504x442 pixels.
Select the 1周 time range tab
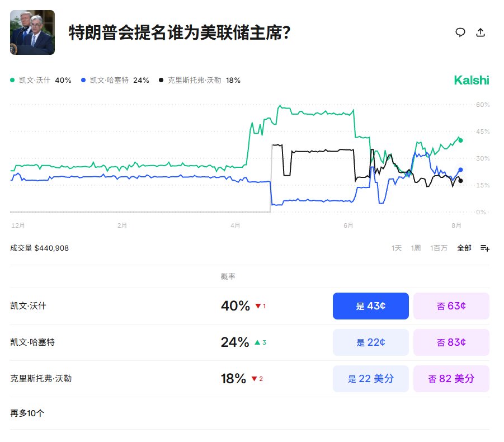point(416,248)
